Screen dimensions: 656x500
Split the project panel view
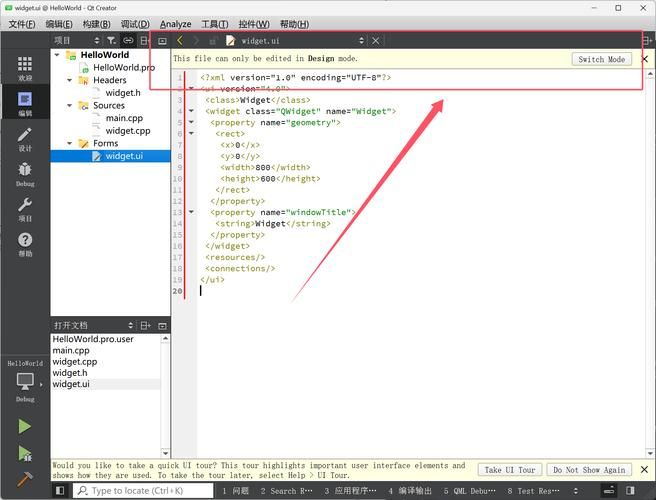pos(144,41)
